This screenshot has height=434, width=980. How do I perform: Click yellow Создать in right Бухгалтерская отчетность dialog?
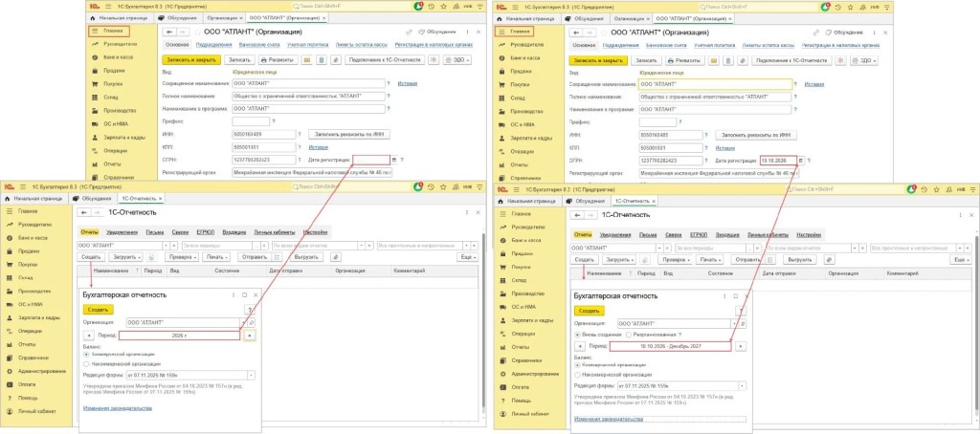click(589, 310)
